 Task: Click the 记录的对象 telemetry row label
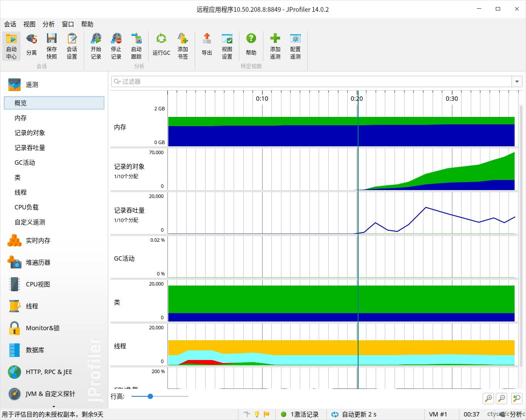click(129, 166)
